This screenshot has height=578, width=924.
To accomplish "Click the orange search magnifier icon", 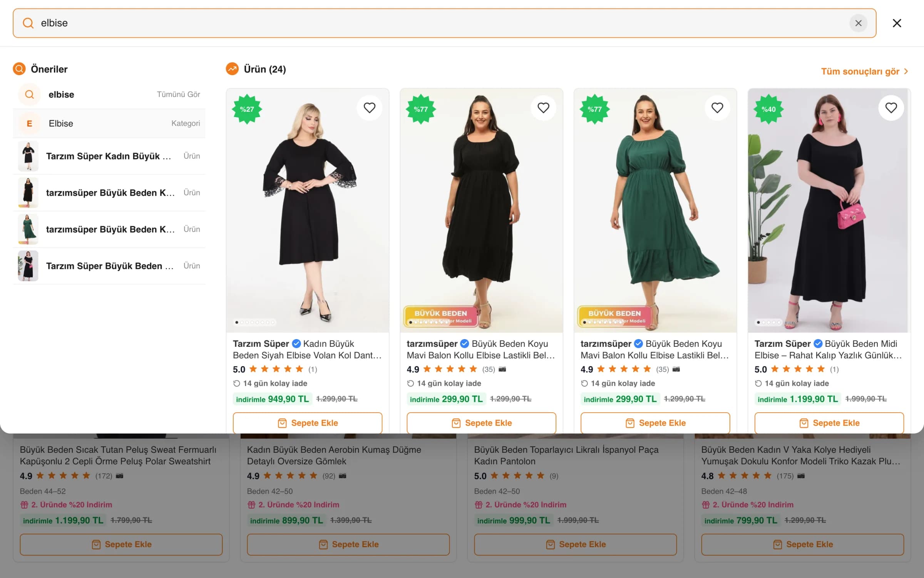I will click(x=28, y=23).
